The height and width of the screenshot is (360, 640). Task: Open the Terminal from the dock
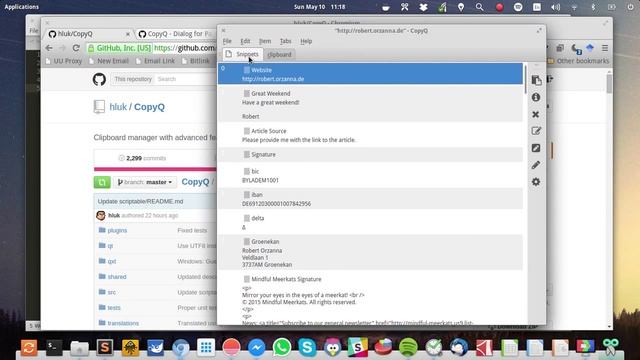pyautogui.click(x=54, y=348)
